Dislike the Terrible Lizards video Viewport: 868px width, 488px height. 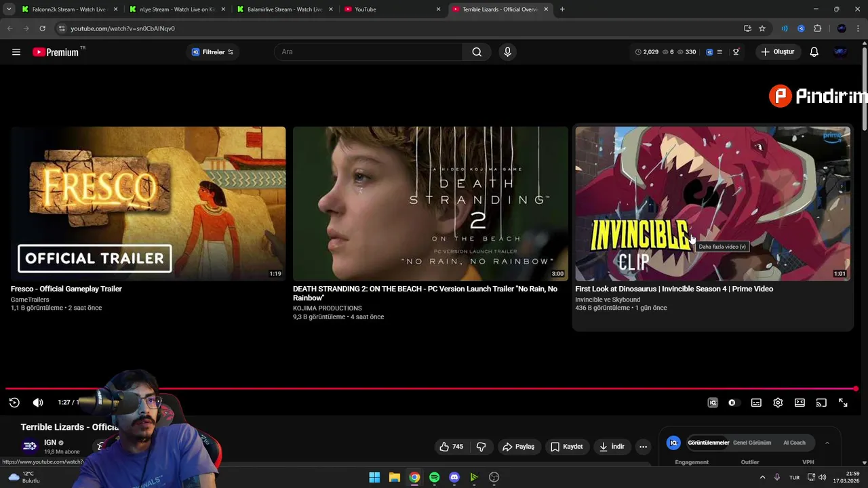pos(481,447)
